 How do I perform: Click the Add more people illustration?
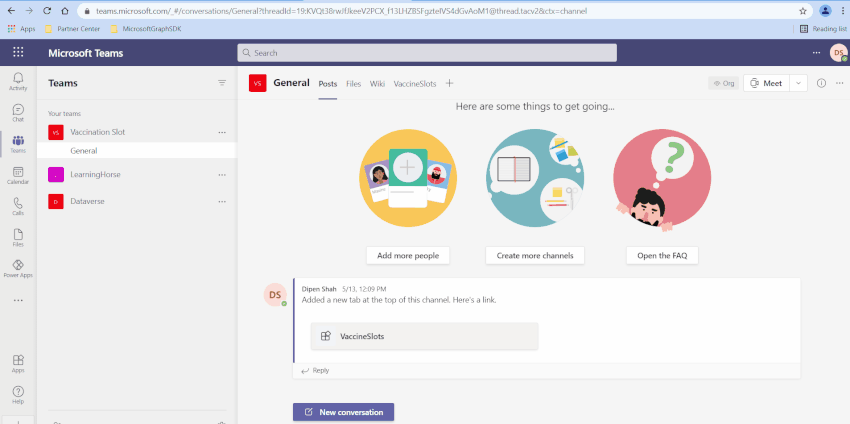tap(408, 178)
